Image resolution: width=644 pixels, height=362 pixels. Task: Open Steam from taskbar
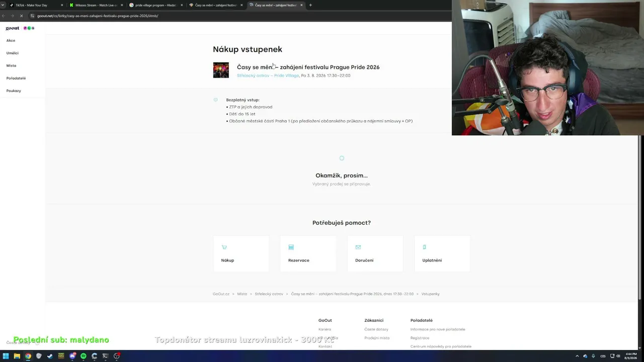coord(50,356)
